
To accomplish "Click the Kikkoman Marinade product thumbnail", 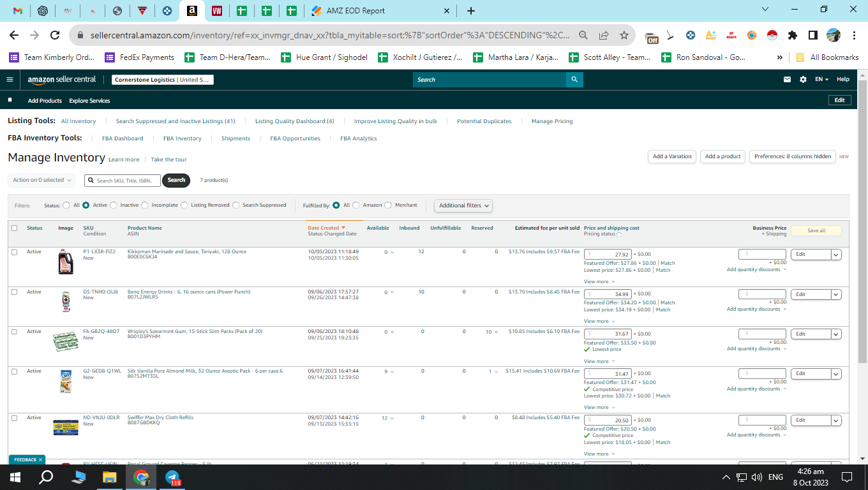I will (66, 262).
